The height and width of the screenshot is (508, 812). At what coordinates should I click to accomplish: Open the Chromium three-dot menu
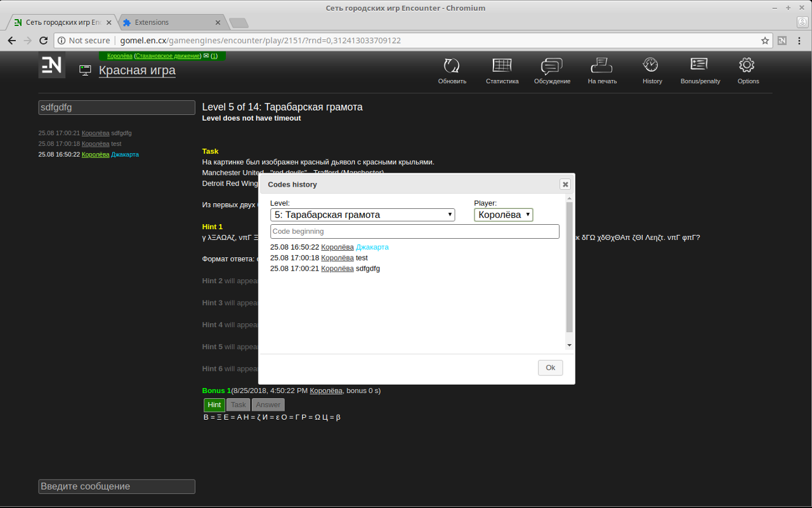click(800, 40)
